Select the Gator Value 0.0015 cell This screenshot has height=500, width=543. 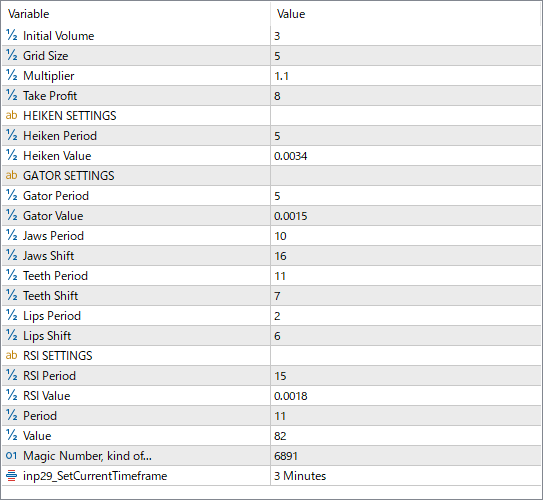406,216
